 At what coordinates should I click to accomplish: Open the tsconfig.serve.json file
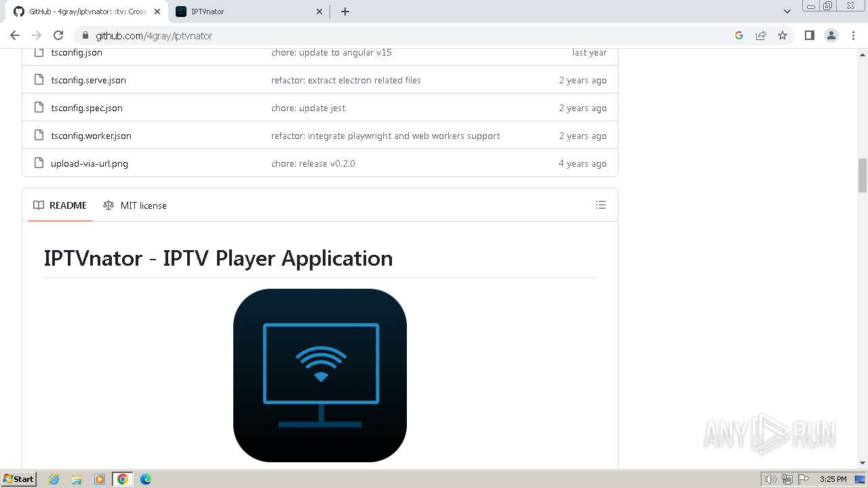(x=88, y=80)
